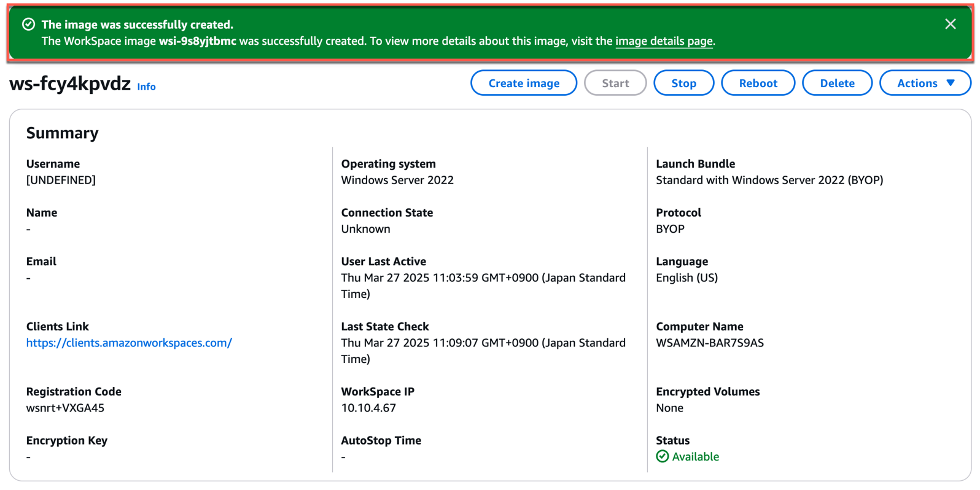This screenshot has height=490, width=980.
Task: Select the Last State Check timestamp 11:09:07
Action: (483, 351)
